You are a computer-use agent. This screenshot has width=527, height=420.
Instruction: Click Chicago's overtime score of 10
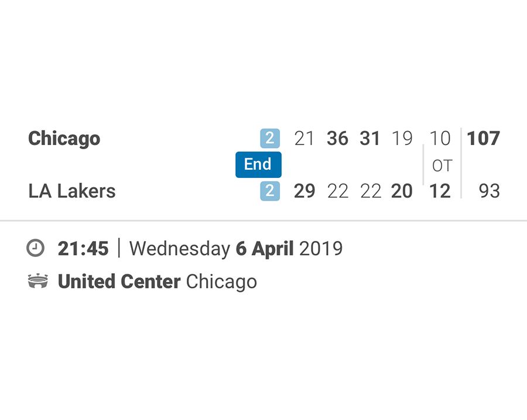pos(440,139)
